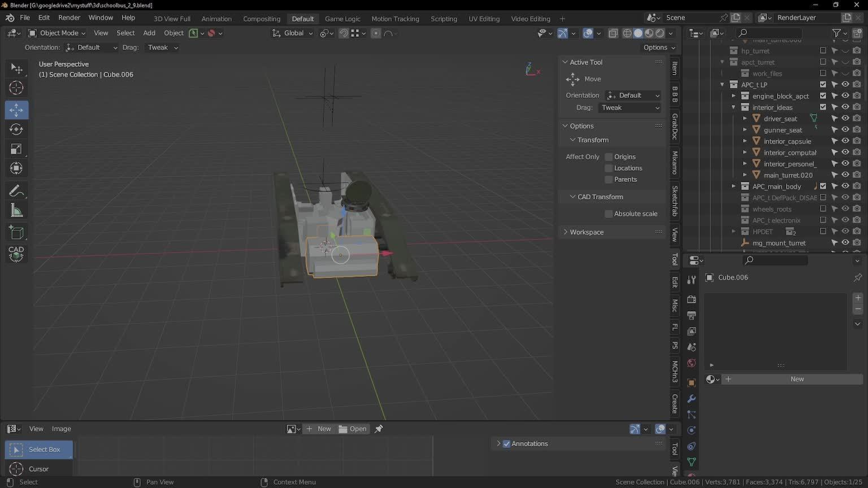The height and width of the screenshot is (488, 868).
Task: Open the Object Mode dropdown
Action: (57, 33)
